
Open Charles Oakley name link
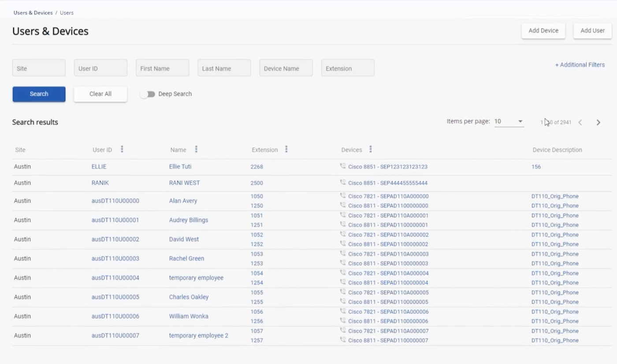coord(189,297)
